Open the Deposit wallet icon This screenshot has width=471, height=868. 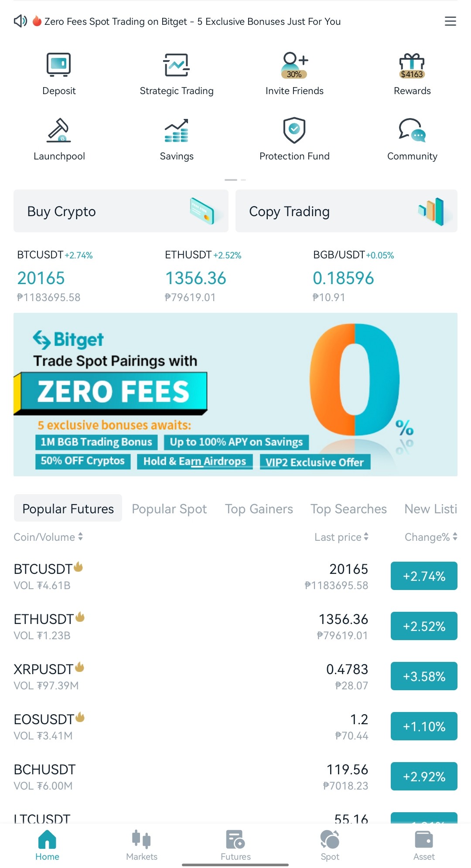click(x=59, y=64)
